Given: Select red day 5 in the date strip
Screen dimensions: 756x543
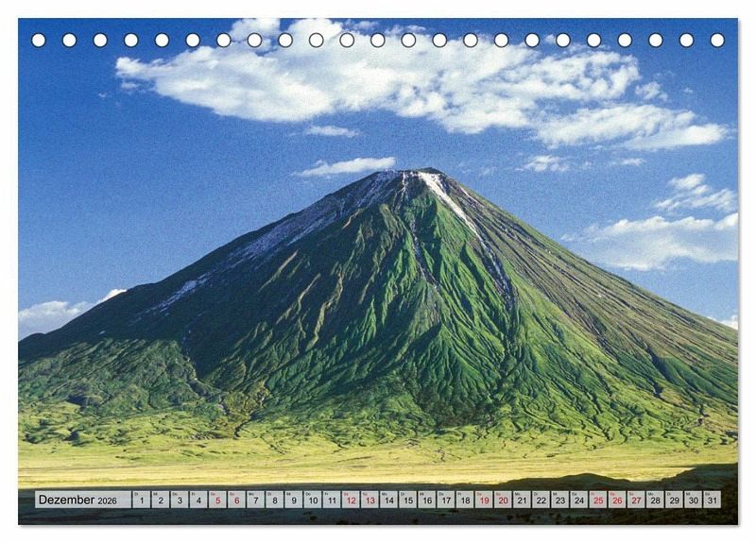Looking at the screenshot, I should click(217, 501).
